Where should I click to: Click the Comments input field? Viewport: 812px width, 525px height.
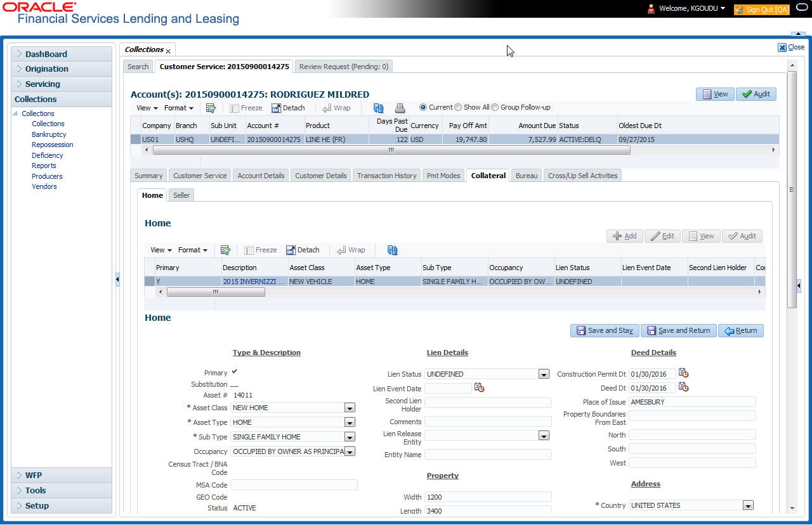488,422
